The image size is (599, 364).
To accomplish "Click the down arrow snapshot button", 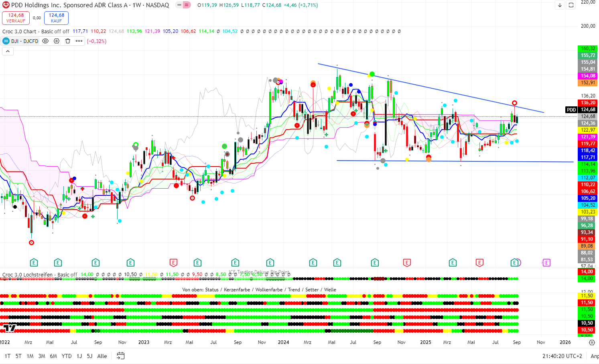I will [560, 5].
